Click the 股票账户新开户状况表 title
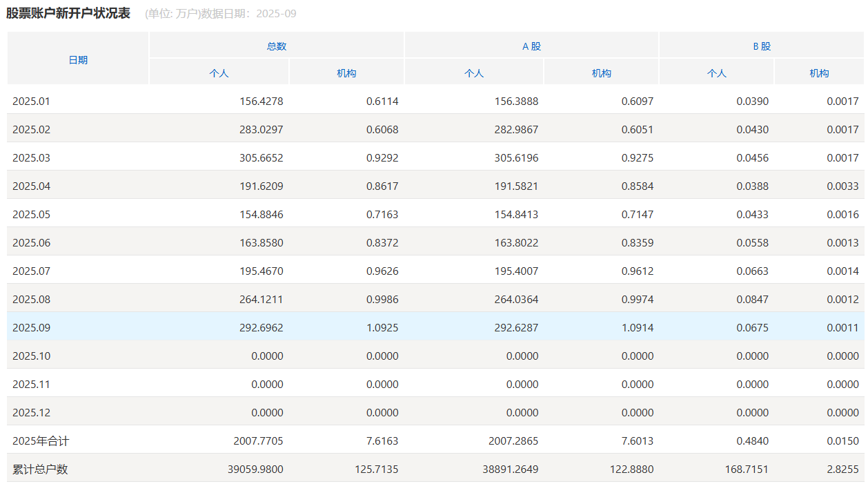This screenshot has height=484, width=868. coord(68,14)
